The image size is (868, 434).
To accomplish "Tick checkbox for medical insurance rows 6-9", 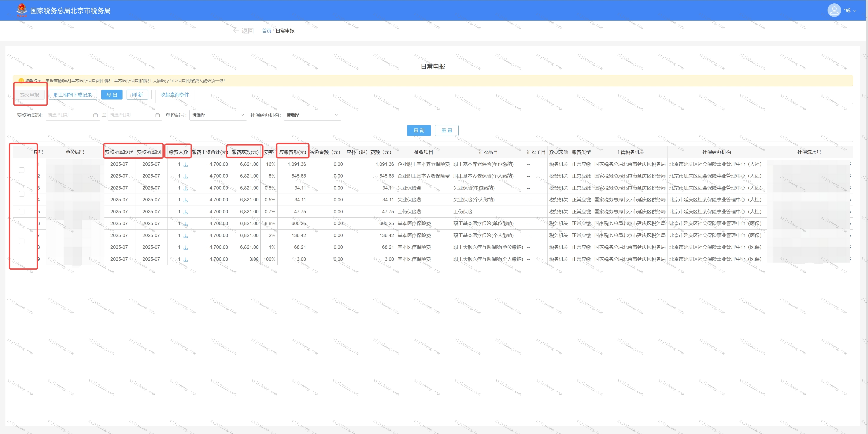I will tap(21, 242).
